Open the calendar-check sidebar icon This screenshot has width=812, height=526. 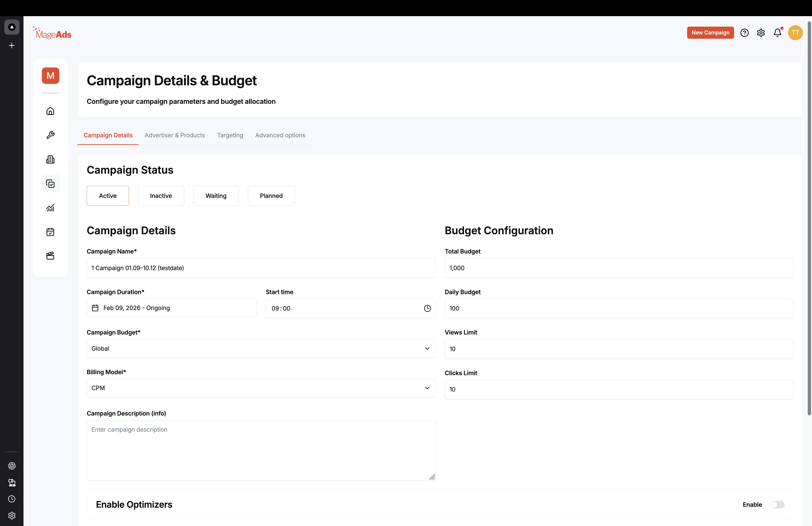(x=50, y=232)
